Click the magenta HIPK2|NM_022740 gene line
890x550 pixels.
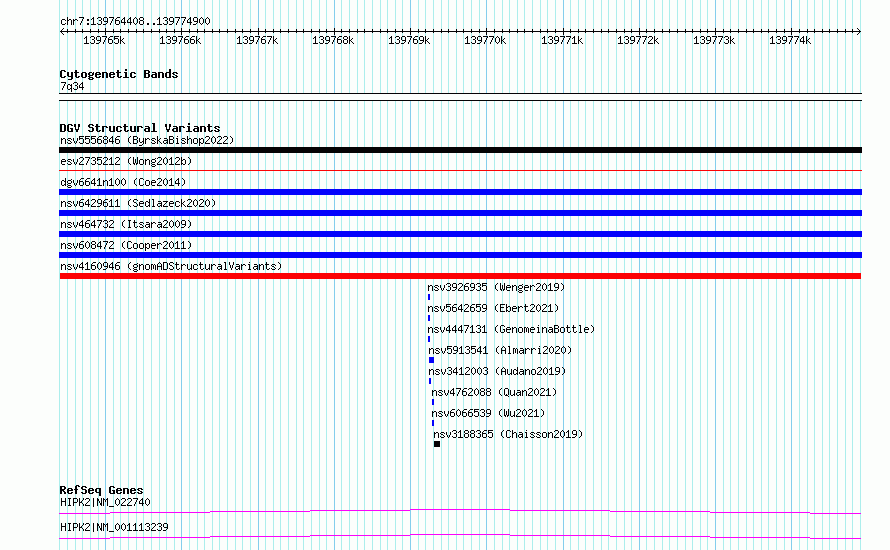[460, 511]
